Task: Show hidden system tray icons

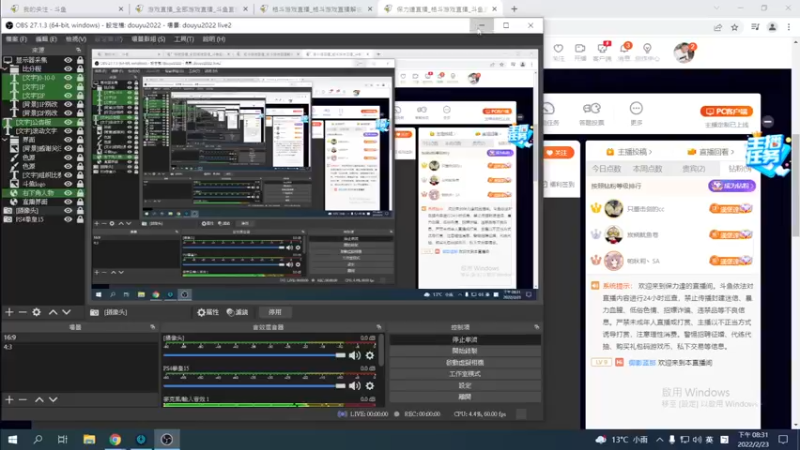Action: tap(660, 439)
